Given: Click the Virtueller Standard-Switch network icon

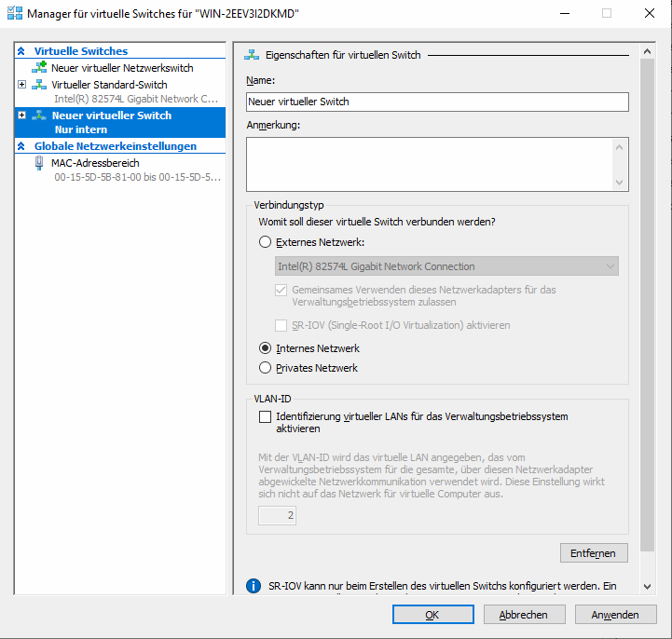Looking at the screenshot, I should tap(39, 85).
